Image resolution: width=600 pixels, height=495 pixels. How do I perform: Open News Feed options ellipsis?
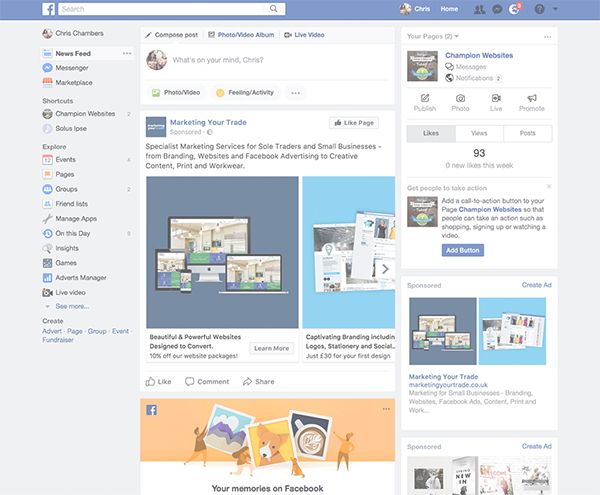click(x=127, y=54)
